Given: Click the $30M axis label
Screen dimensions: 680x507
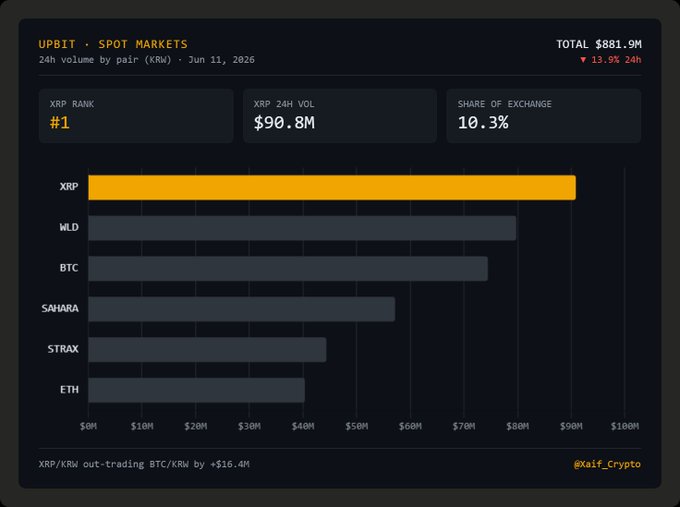Looking at the screenshot, I should [249, 426].
